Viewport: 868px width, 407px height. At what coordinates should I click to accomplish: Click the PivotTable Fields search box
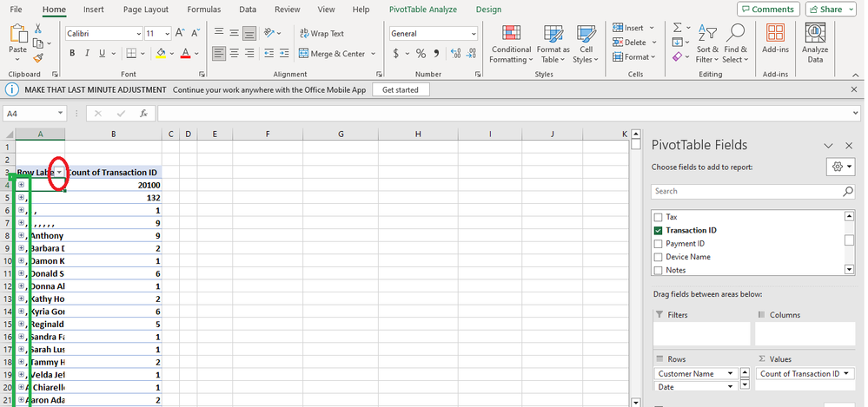[x=752, y=191]
